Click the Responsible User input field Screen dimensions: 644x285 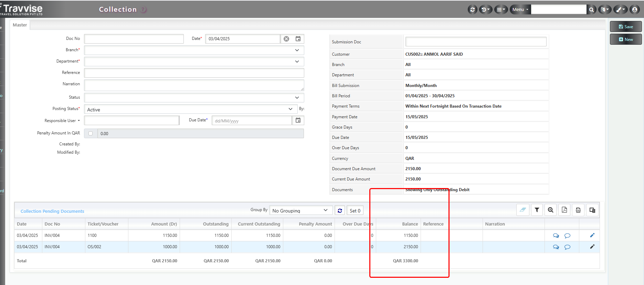pos(132,120)
